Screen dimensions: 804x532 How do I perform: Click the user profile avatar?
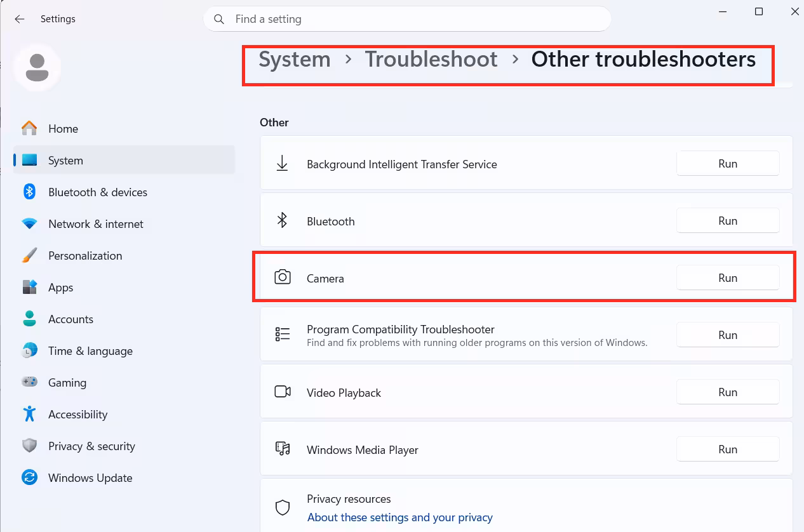tap(37, 67)
